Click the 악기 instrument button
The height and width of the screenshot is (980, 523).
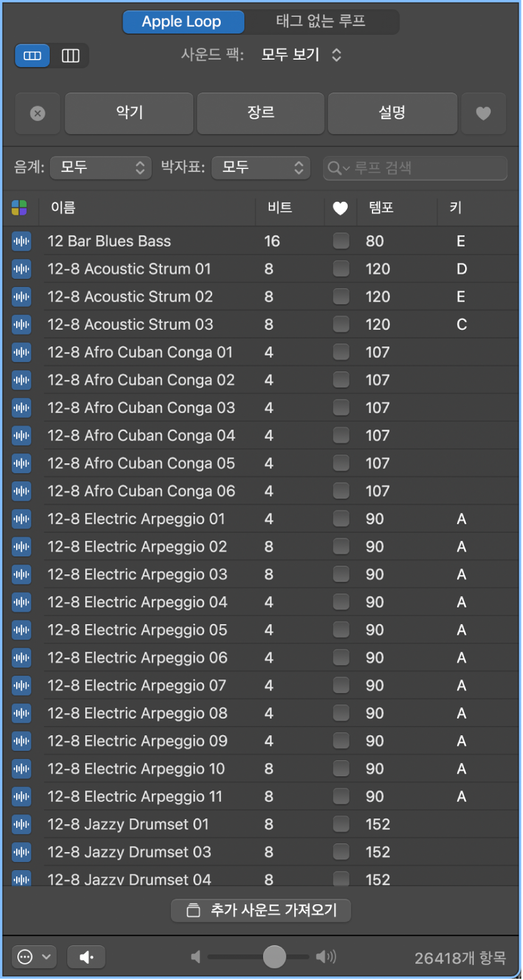[x=129, y=113]
